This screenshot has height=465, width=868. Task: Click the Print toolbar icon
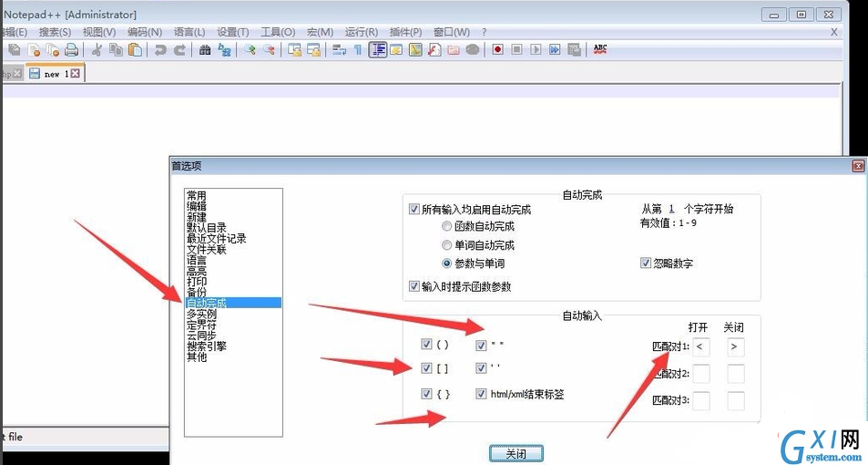point(71,50)
